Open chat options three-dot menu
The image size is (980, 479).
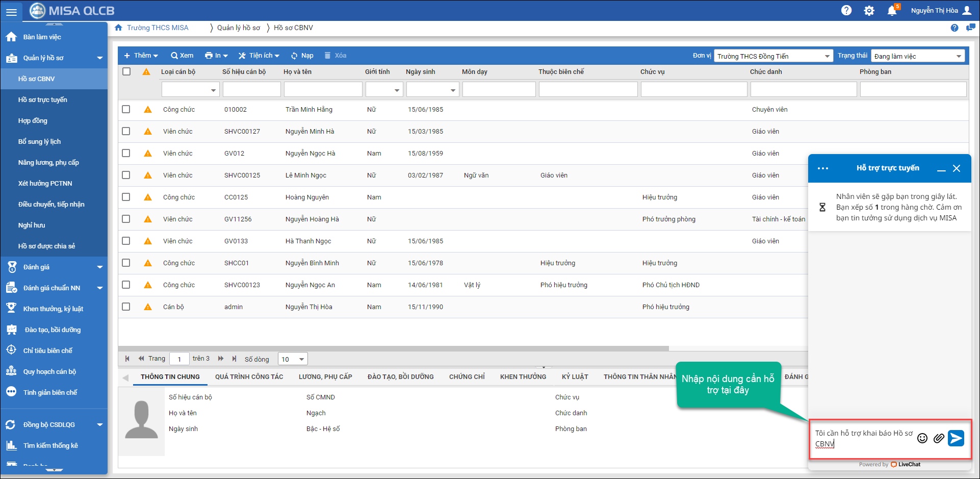[x=822, y=168]
